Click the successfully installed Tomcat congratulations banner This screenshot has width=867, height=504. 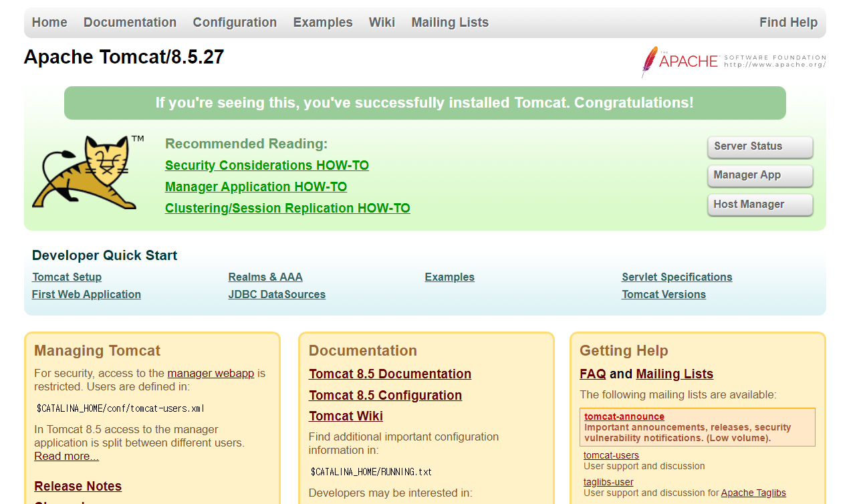(x=424, y=103)
